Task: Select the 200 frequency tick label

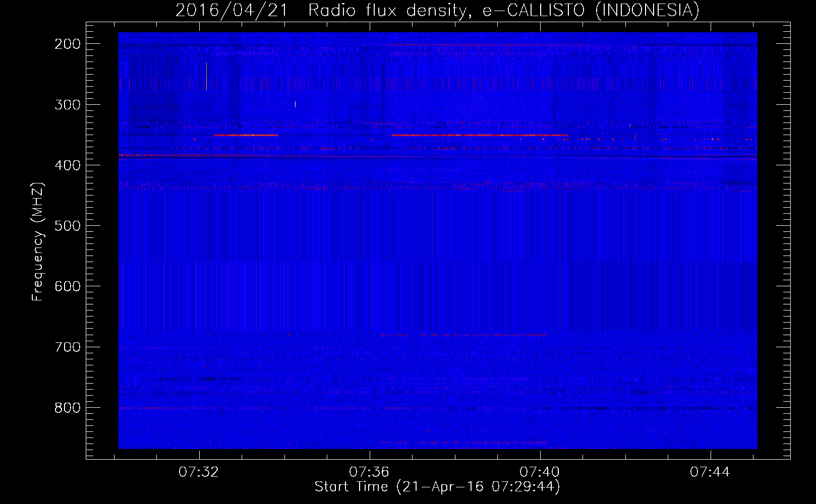Action: [x=68, y=44]
